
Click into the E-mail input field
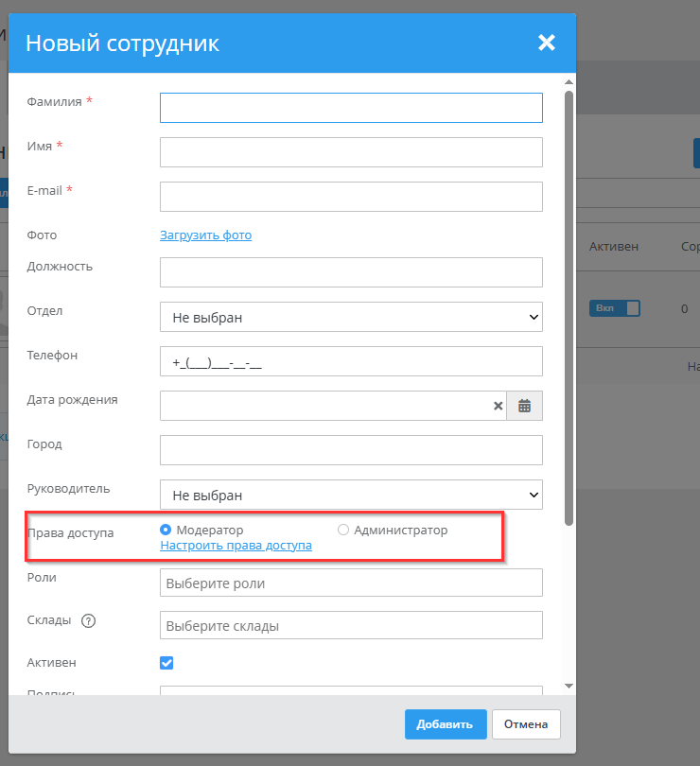[351, 197]
